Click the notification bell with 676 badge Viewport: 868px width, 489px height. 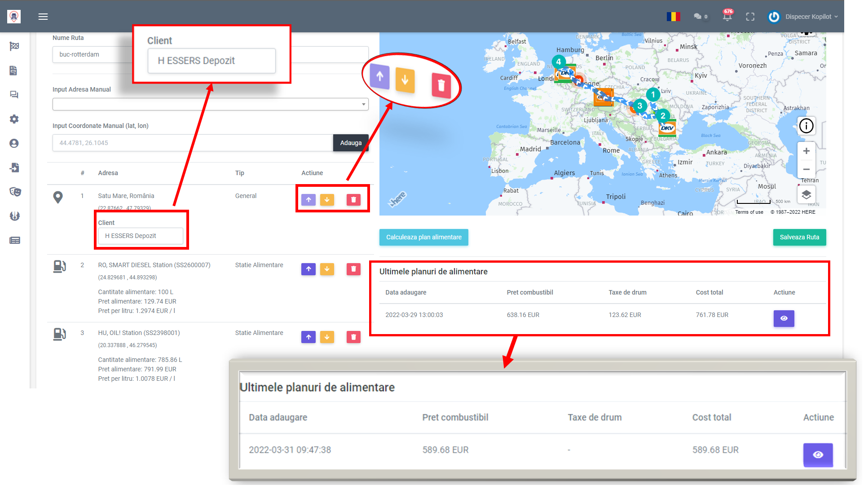727,17
